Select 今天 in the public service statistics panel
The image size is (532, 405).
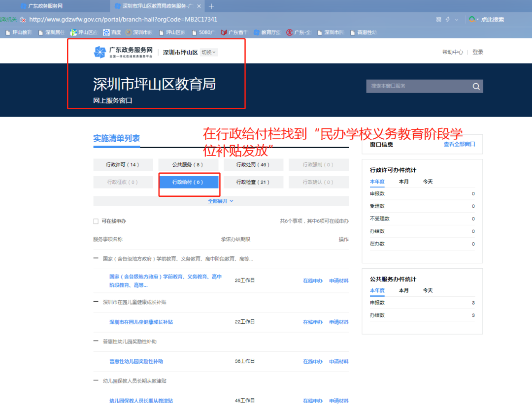coord(427,290)
